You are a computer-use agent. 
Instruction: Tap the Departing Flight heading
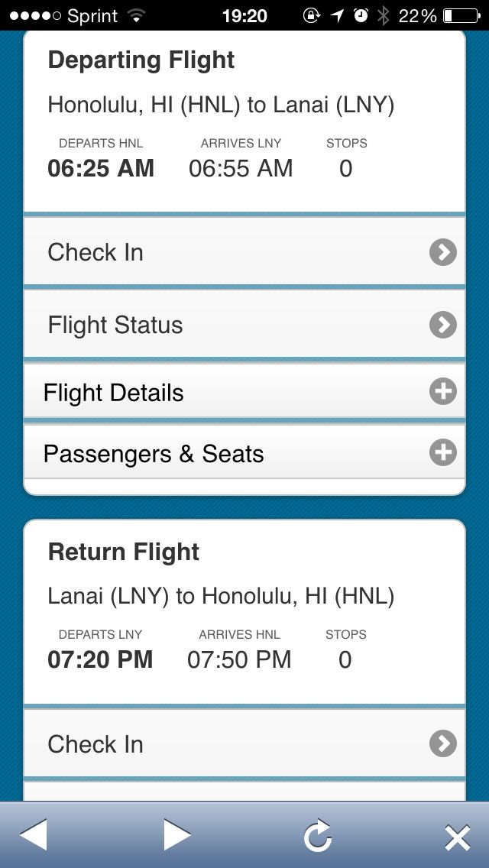141,60
